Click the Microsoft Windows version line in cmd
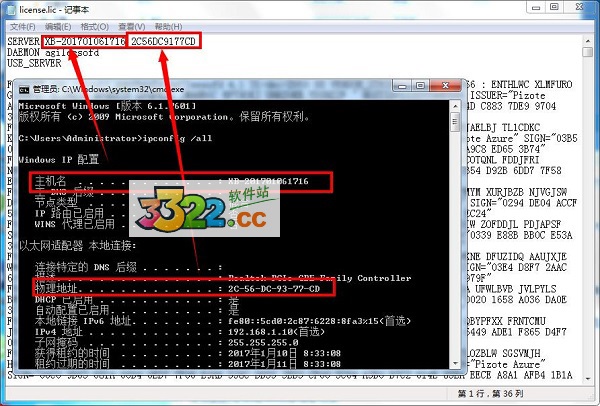Screen dimensions: 600x406 107,106
